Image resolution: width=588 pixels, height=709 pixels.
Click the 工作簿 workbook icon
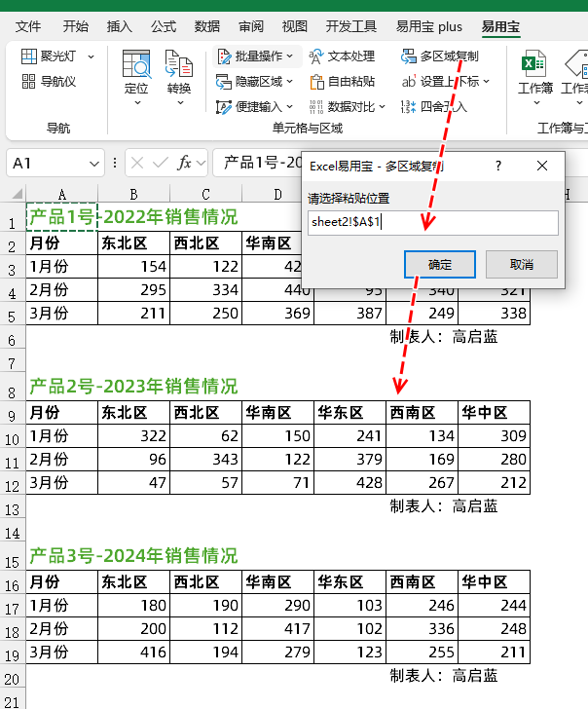[534, 63]
